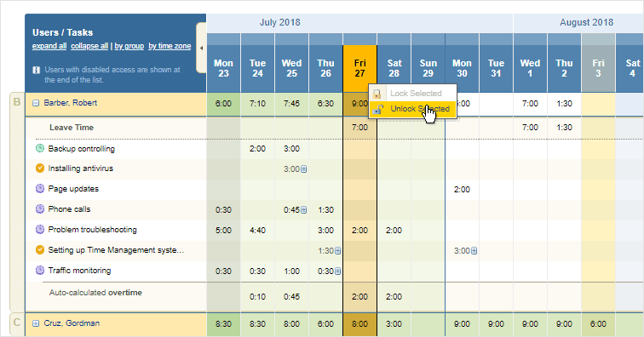Click the Setting up Time Management completed icon
The width and height of the screenshot is (644, 337).
pos(40,249)
